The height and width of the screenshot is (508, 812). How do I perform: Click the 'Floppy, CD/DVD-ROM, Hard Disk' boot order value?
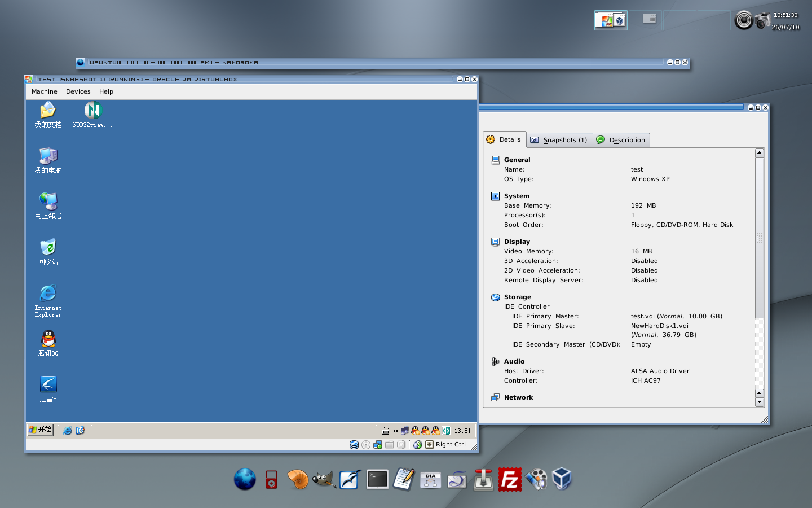pos(682,225)
